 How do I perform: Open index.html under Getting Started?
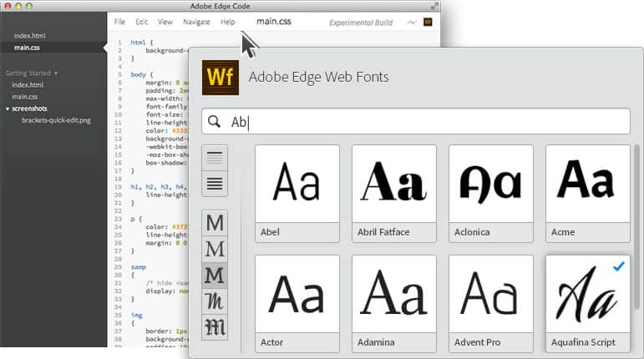pos(28,85)
